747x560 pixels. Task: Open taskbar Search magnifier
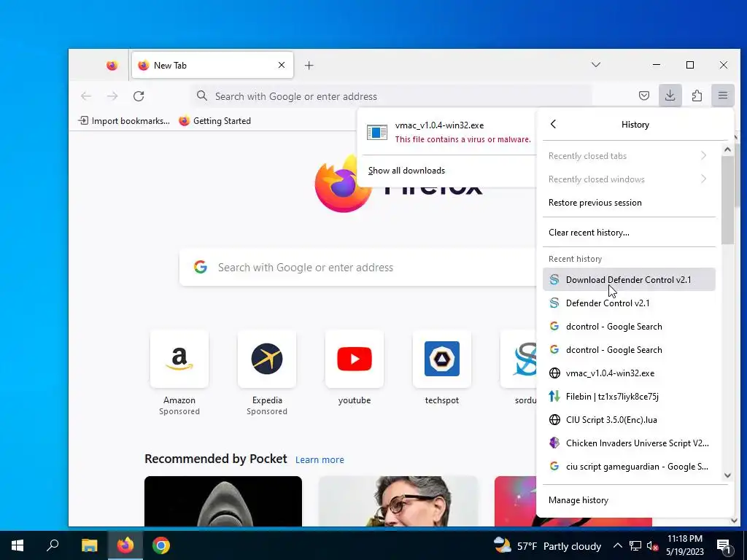coord(53,545)
